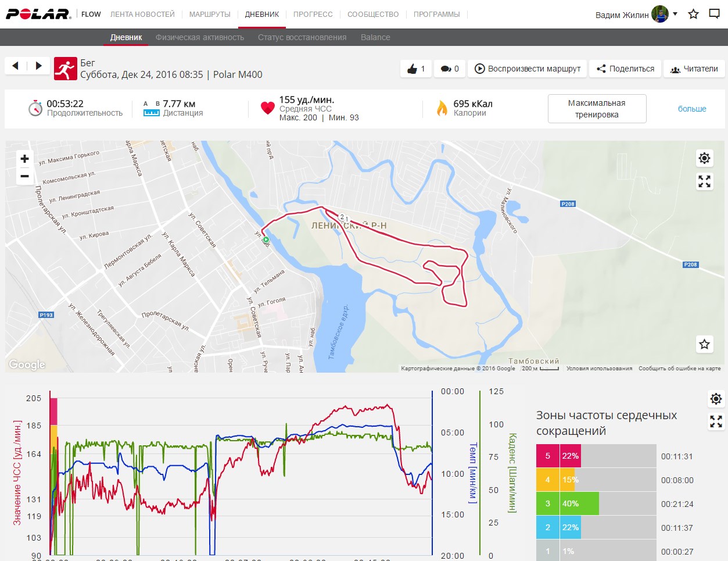This screenshot has height=561, width=728.
Task: Click the thumbs-up like icon
Action: (413, 69)
